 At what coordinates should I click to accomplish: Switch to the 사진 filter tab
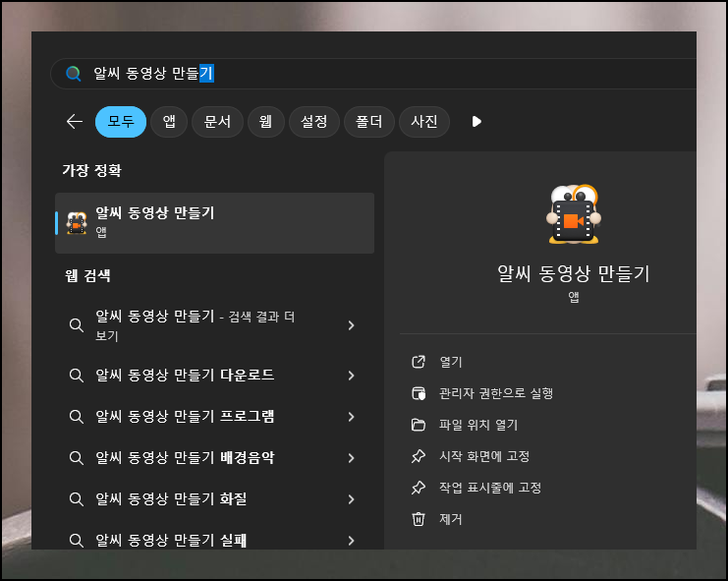click(x=424, y=122)
